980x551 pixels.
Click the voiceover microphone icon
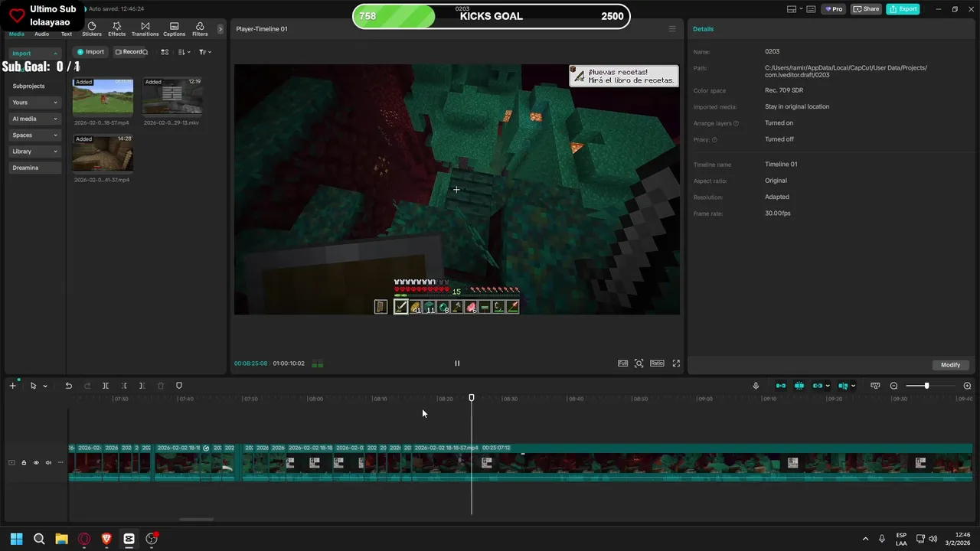tap(756, 386)
